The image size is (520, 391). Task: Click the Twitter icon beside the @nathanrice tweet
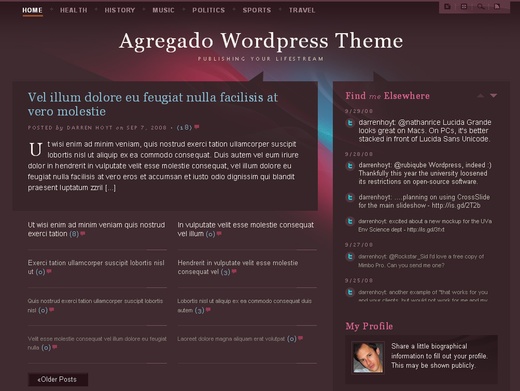350,123
